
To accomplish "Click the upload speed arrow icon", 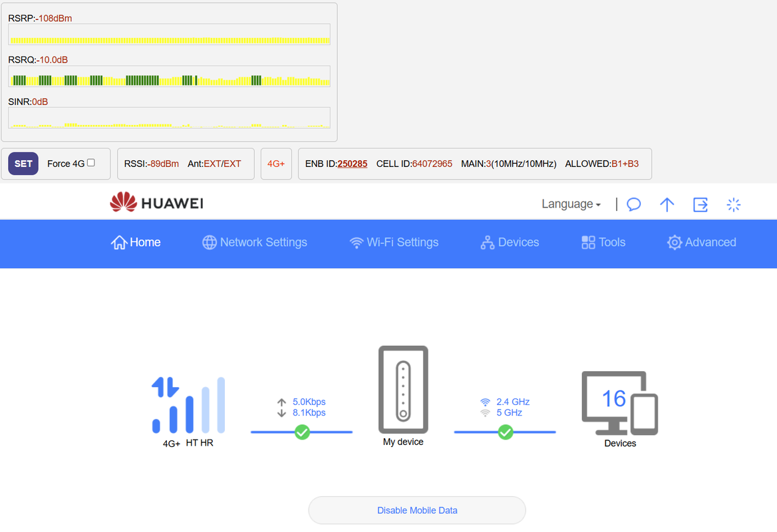I will click(281, 402).
